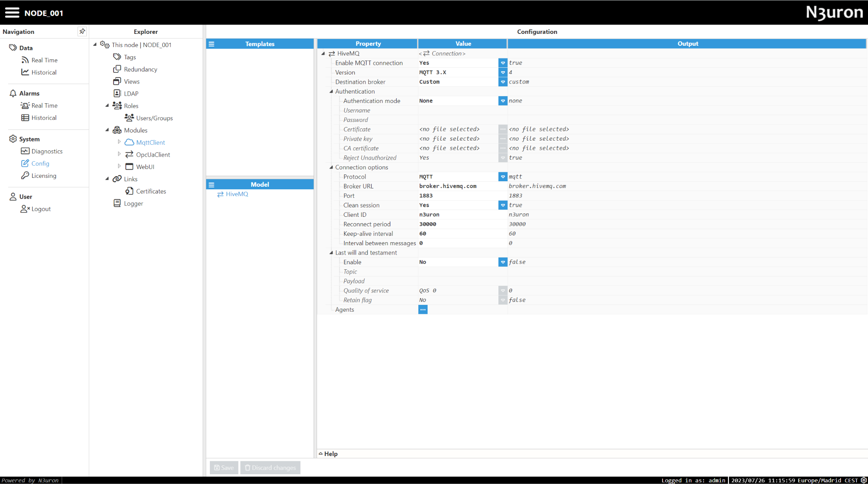Click the System gear icon
Image resolution: width=868 pixels, height=484 pixels.
(x=13, y=139)
